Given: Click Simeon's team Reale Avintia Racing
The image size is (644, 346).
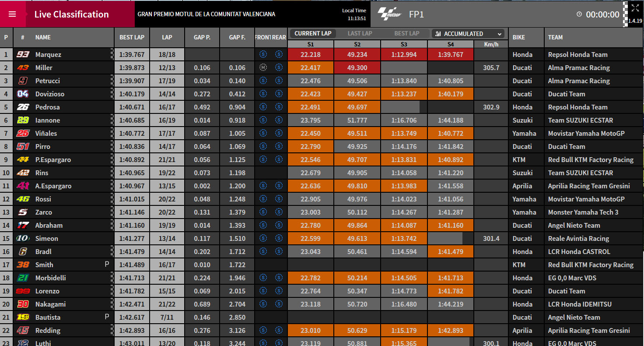Looking at the screenshot, I should 578,238.
